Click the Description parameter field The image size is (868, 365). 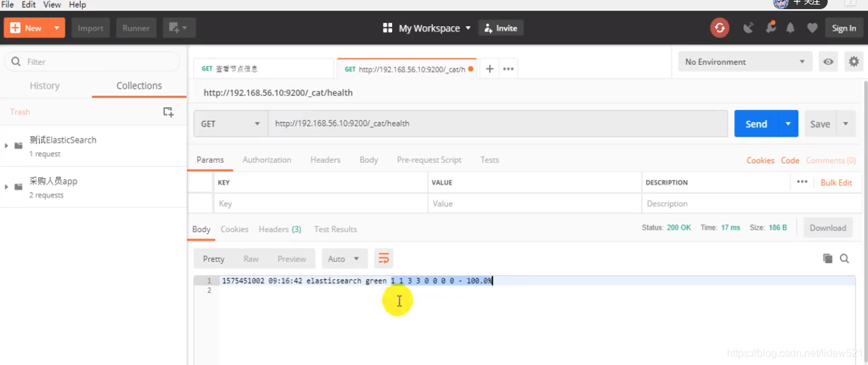[x=752, y=204]
